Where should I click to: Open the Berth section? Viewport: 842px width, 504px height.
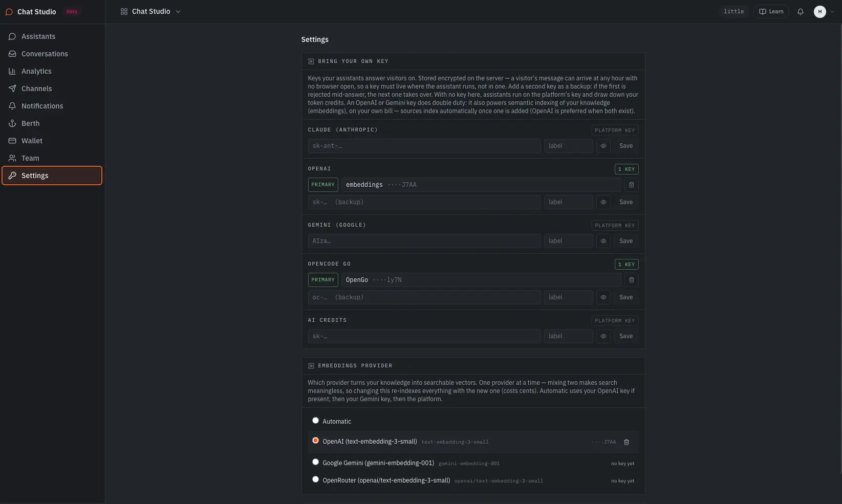tap(52, 123)
